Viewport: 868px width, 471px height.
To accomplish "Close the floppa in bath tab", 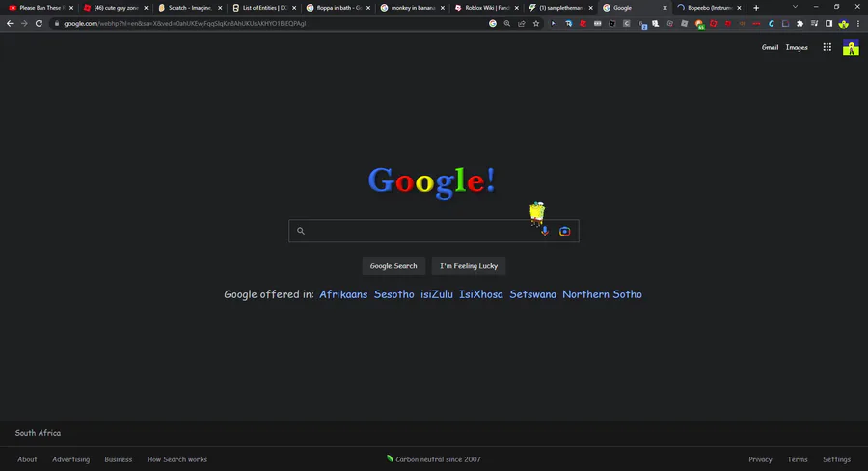I will click(x=368, y=8).
